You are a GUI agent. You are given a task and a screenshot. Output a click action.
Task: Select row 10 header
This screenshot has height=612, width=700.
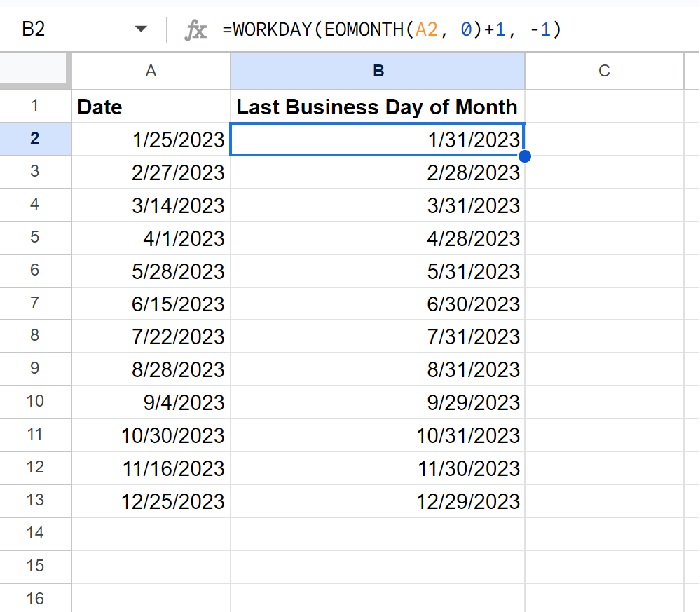coord(35,402)
